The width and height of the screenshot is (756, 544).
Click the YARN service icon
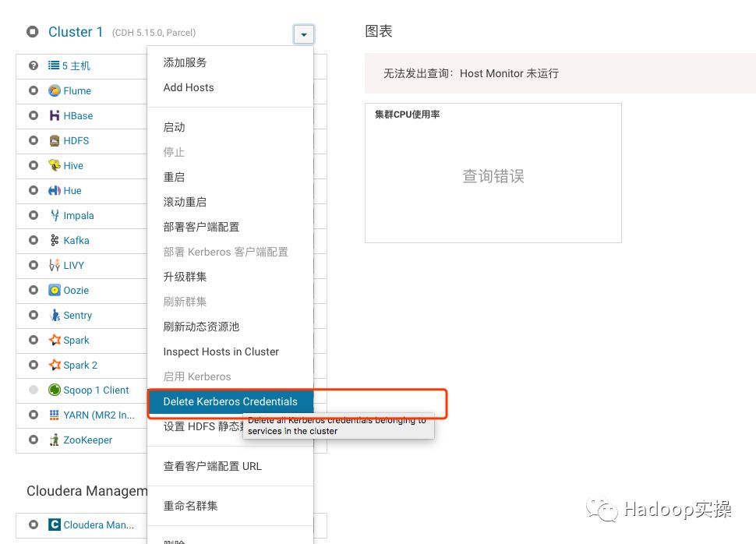click(x=55, y=415)
